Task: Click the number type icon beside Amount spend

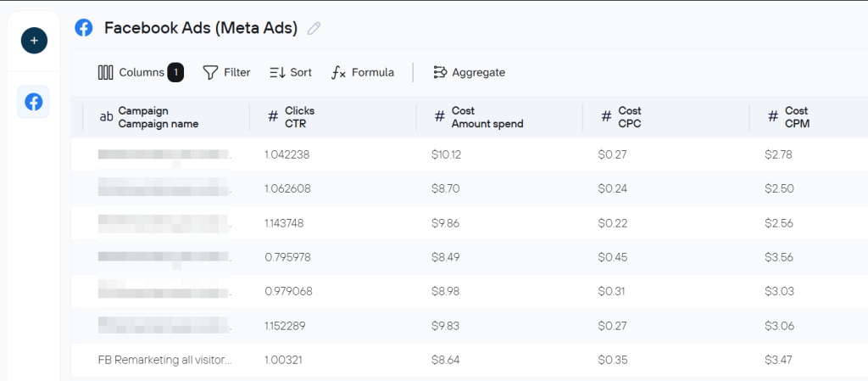Action: click(440, 117)
